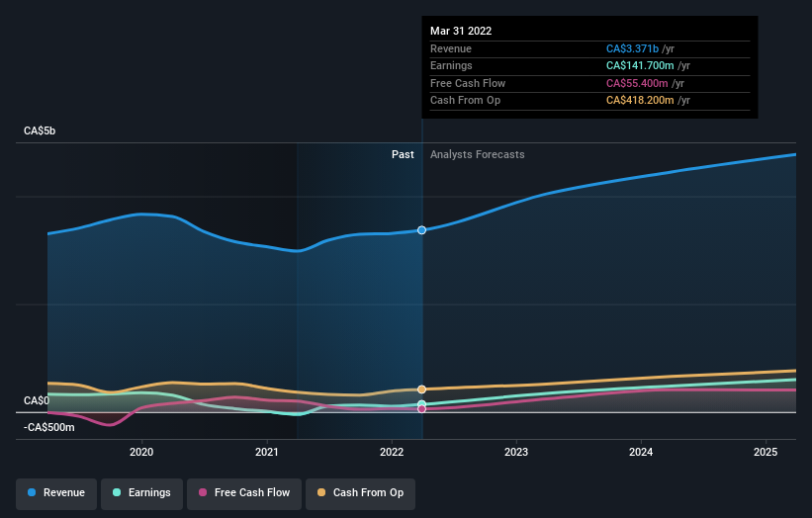Click the CA$0 y-axis label

(37, 400)
